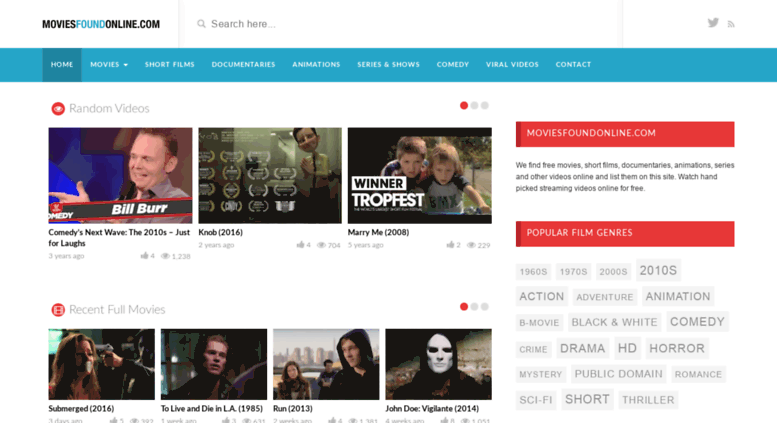Select first slide dot in Recent Full Movies
The image size is (777, 423).
[464, 307]
